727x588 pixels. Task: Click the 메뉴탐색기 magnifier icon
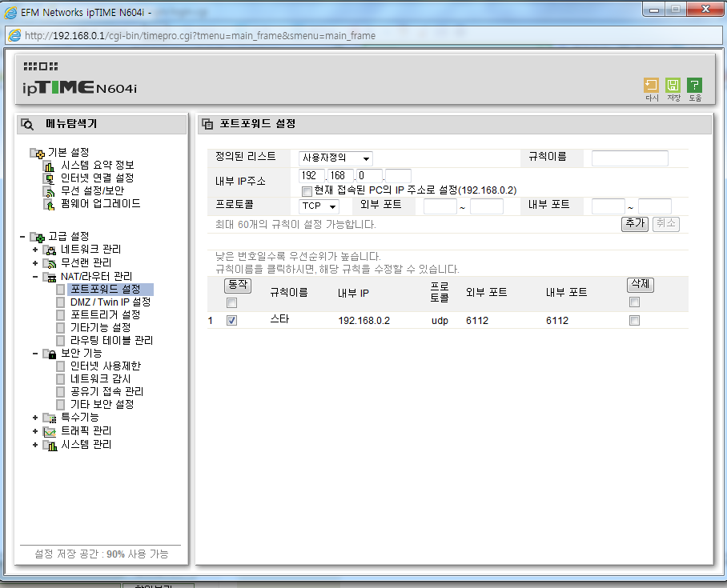(27, 124)
